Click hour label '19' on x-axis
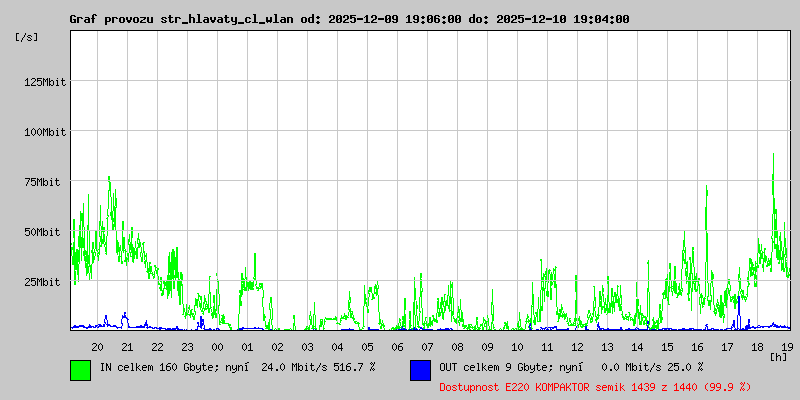Screen dimensions: 800x400 [786, 347]
